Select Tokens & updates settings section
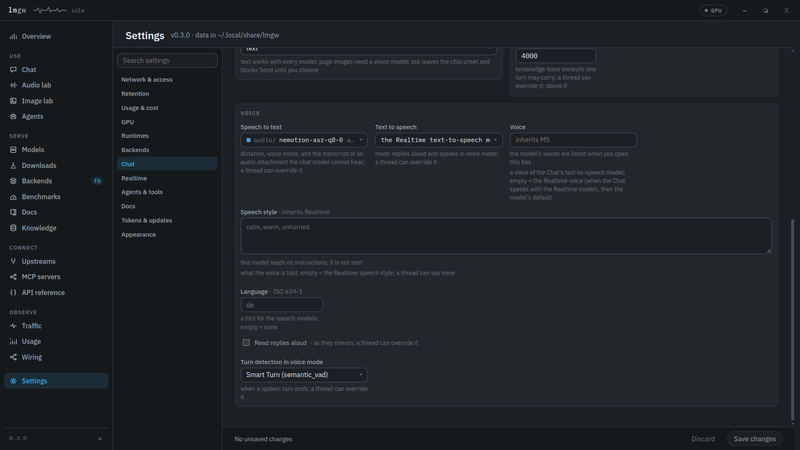 146,220
